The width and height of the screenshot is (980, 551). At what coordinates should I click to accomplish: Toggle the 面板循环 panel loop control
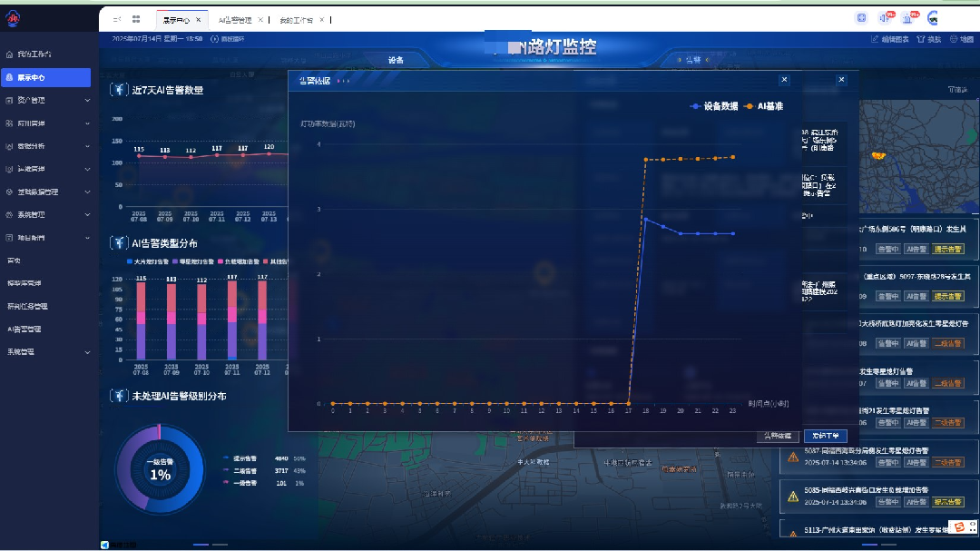tap(227, 39)
